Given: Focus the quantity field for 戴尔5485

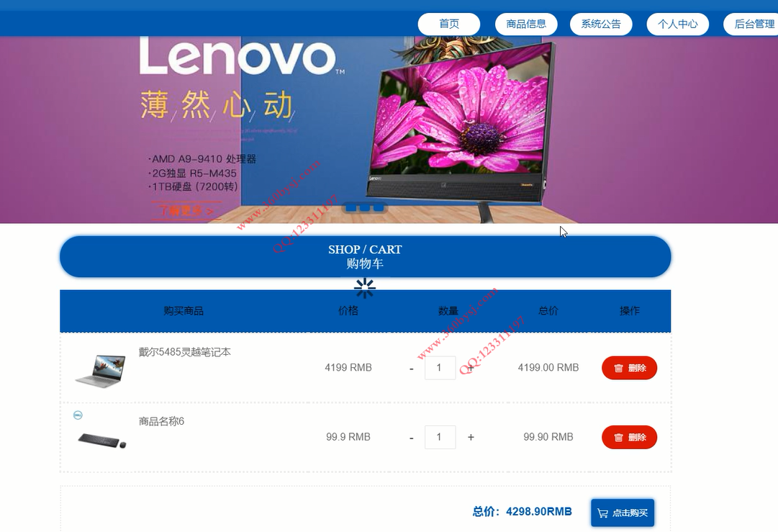Looking at the screenshot, I should click(440, 368).
